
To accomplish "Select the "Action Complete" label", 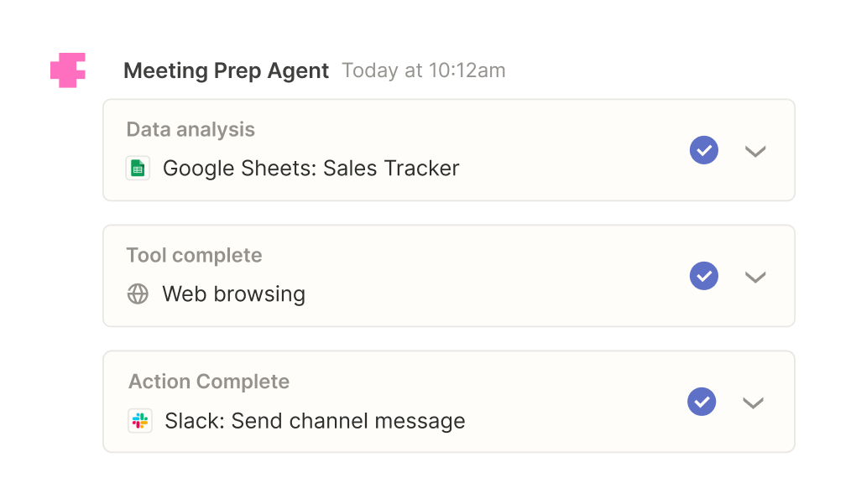I will (209, 382).
